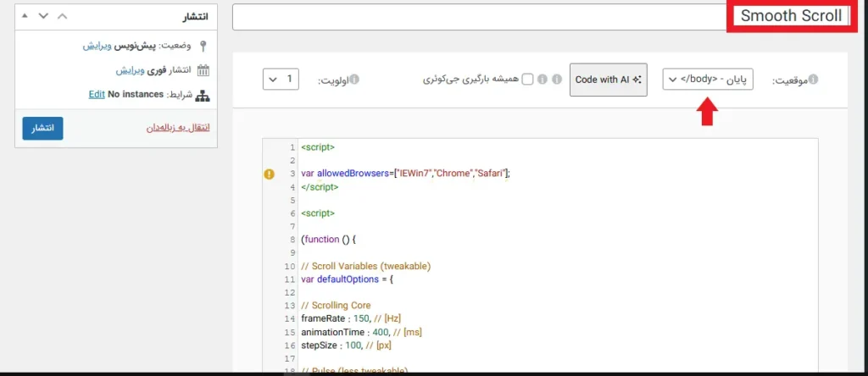Open the اولویت priority dropdown set to 1
Viewport: 868px width, 376px height.
coord(281,80)
